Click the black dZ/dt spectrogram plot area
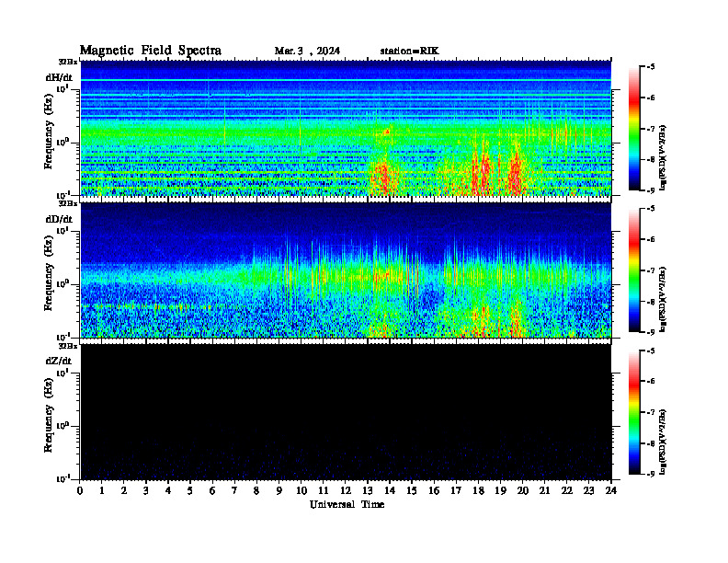 pos(346,411)
